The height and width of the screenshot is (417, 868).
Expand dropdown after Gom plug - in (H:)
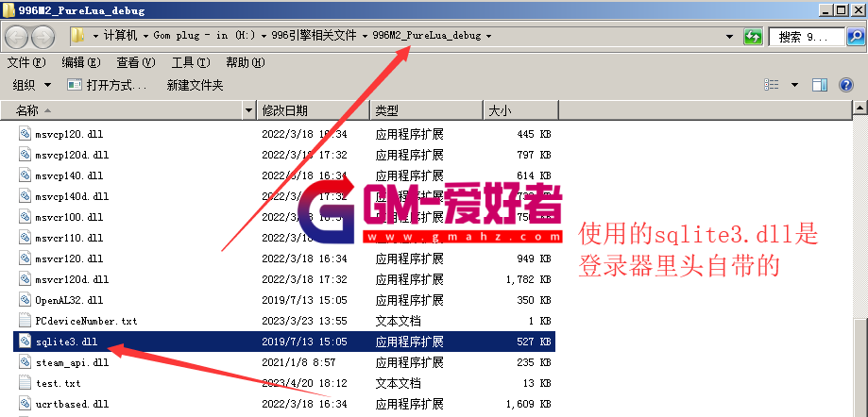pyautogui.click(x=263, y=36)
